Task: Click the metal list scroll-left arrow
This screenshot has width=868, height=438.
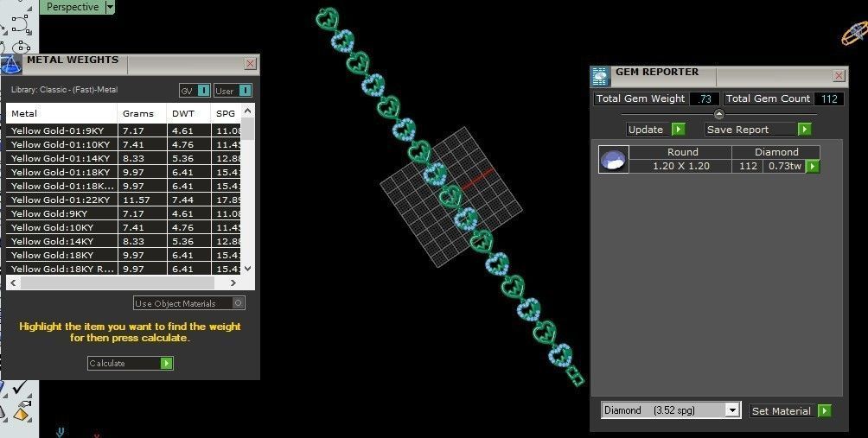Action: [x=13, y=282]
